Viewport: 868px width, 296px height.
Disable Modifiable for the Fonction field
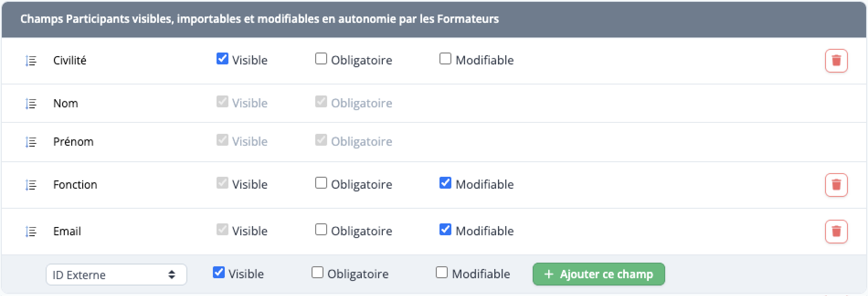pyautogui.click(x=445, y=183)
